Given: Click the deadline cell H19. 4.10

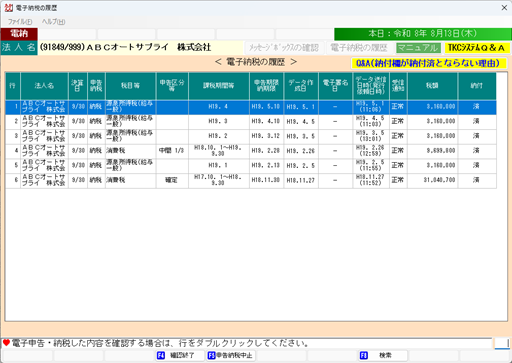Looking at the screenshot, I should pos(266,121).
